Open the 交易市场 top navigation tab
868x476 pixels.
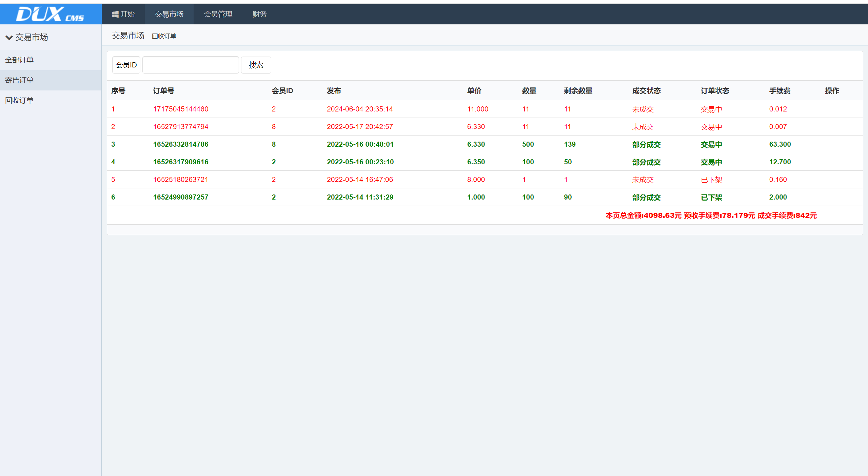point(169,14)
